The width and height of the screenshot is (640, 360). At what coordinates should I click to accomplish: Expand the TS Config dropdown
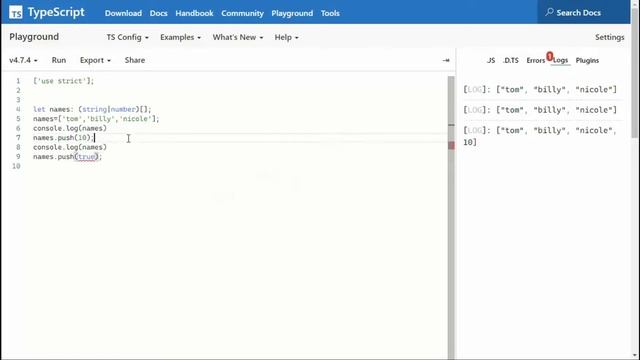point(127,37)
